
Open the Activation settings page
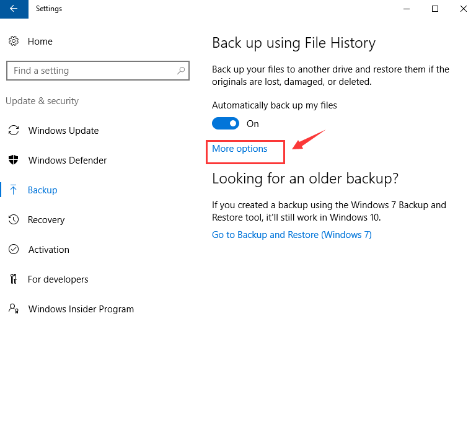[x=48, y=250]
